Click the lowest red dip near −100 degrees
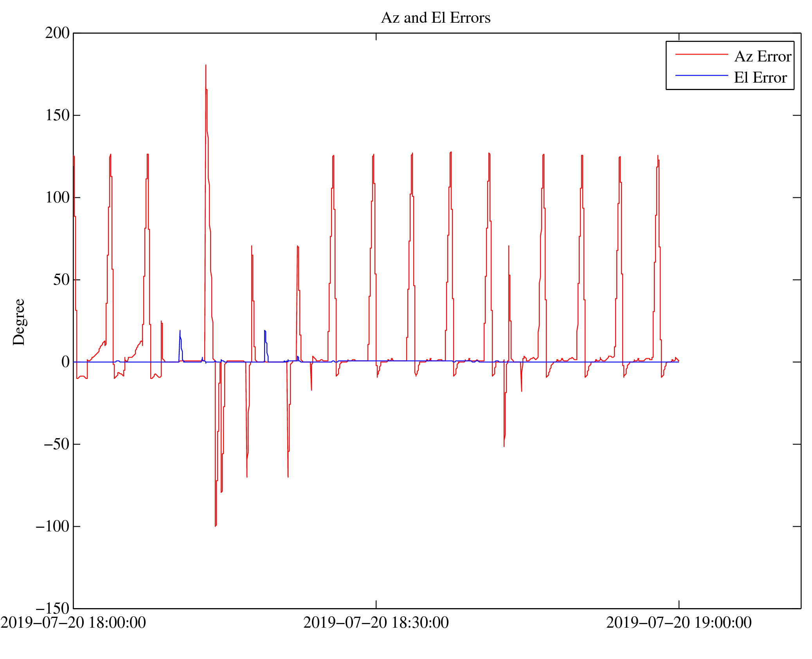812x659 pixels. coord(215,525)
